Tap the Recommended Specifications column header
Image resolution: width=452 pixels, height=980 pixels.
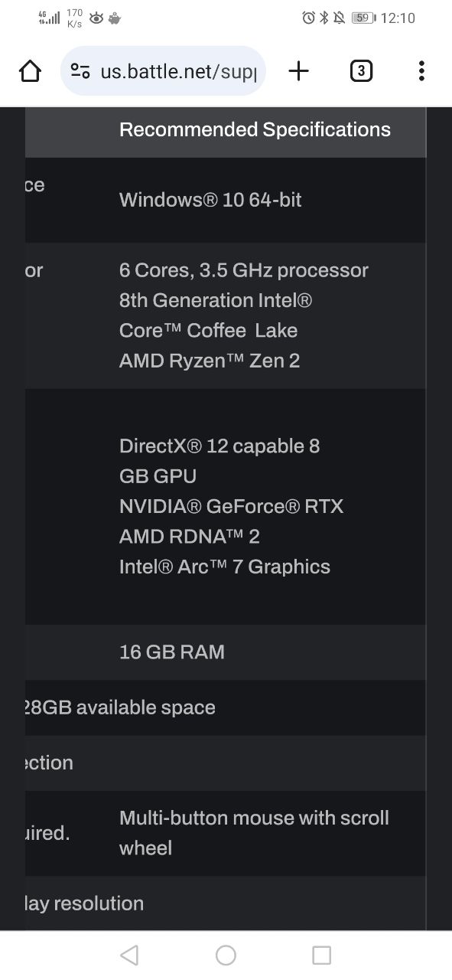pyautogui.click(x=255, y=129)
